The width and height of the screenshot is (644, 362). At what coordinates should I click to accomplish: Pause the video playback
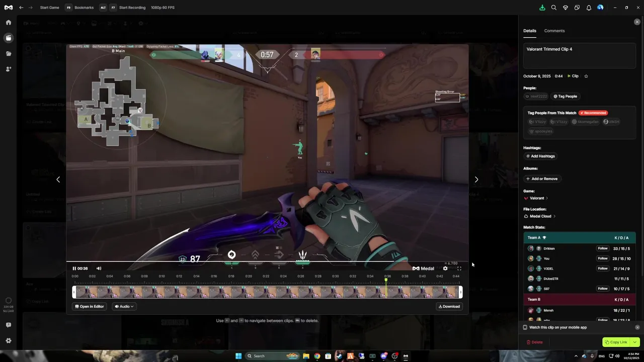(74, 268)
